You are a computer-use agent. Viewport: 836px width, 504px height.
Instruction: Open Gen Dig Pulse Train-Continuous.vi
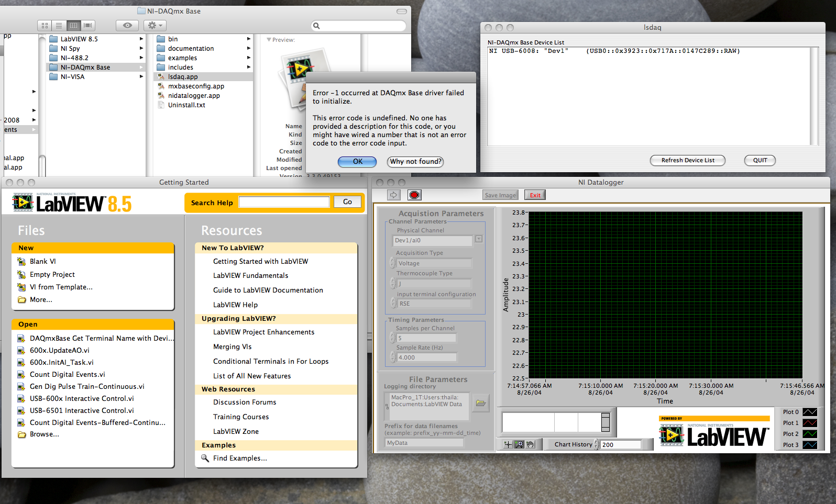click(87, 386)
